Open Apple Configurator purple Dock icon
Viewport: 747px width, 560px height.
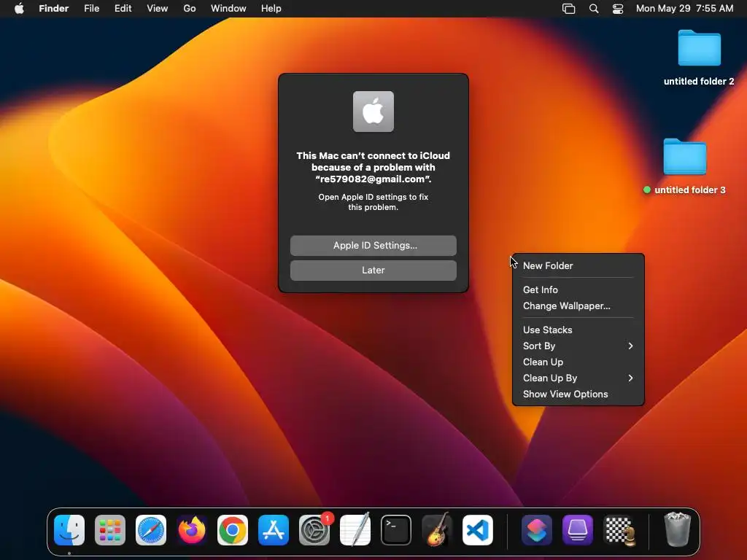578,530
